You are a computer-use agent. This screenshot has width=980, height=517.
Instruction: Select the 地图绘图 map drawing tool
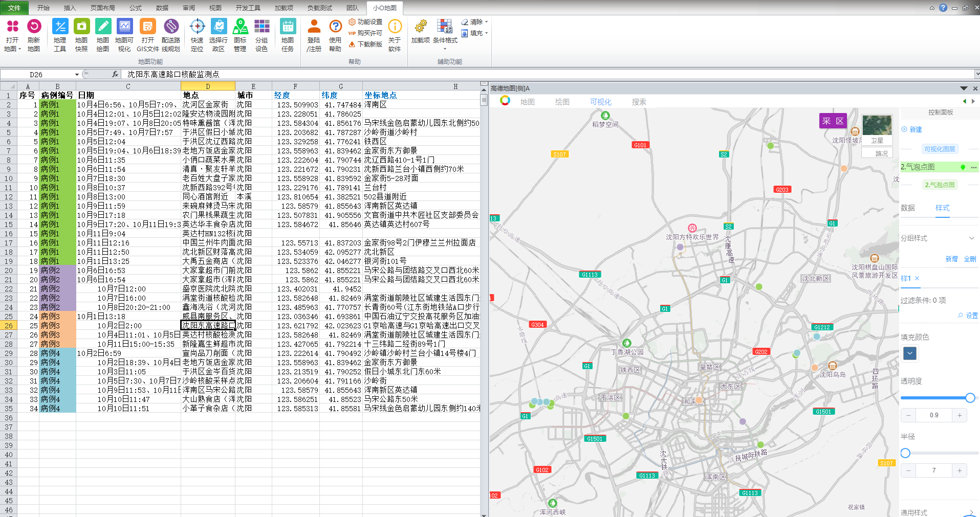click(103, 35)
